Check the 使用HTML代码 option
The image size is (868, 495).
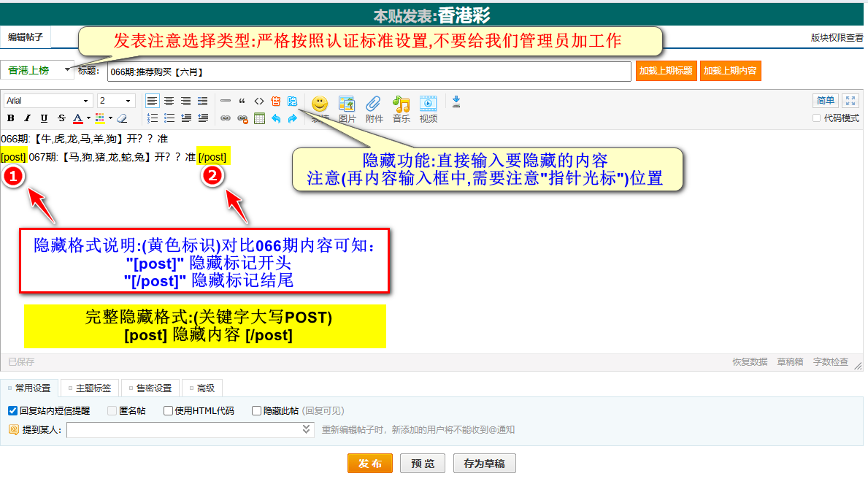coord(168,411)
